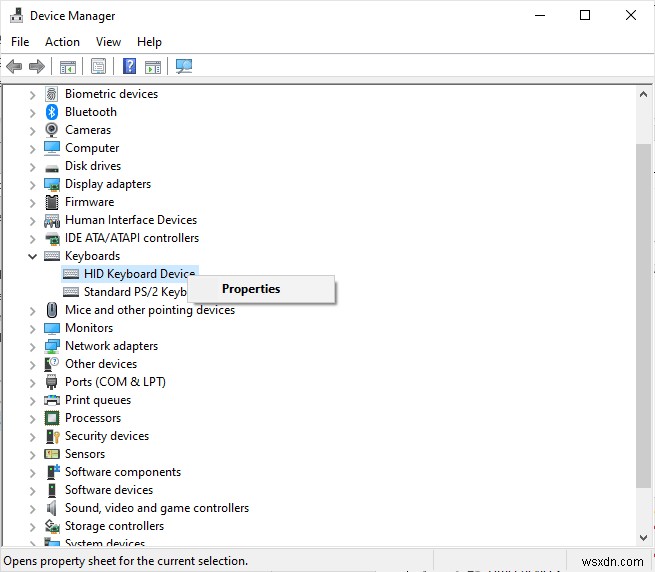Image resolution: width=655 pixels, height=572 pixels.
Task: Click the Cameras webcam icon
Action: tap(52, 130)
